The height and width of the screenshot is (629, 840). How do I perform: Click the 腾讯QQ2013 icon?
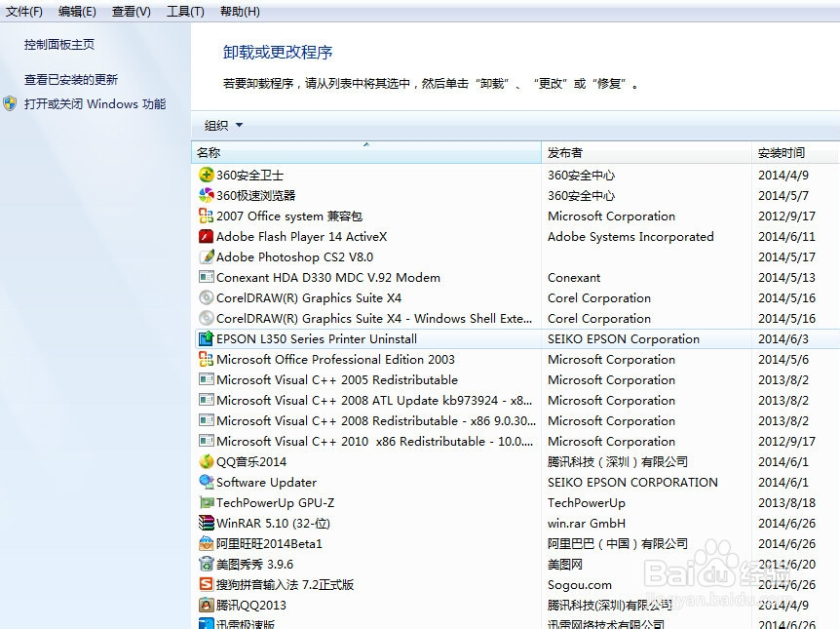coord(207,605)
